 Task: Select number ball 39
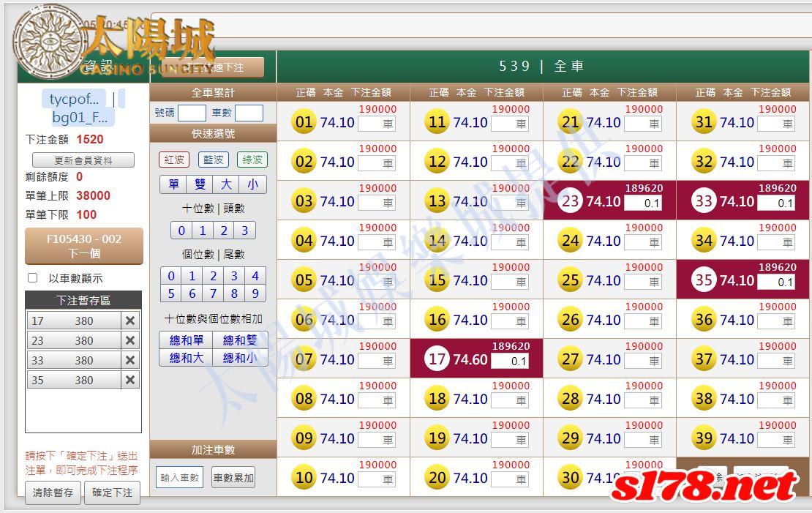coord(704,438)
